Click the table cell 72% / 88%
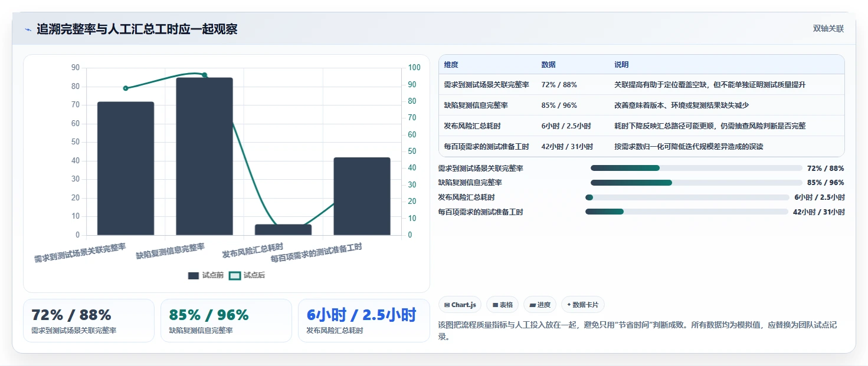This screenshot has height=366, width=868. point(559,85)
